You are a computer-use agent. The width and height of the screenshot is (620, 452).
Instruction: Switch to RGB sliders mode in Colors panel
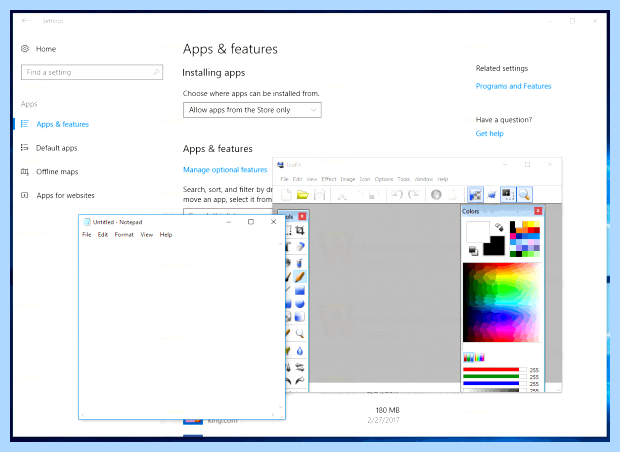469,357
